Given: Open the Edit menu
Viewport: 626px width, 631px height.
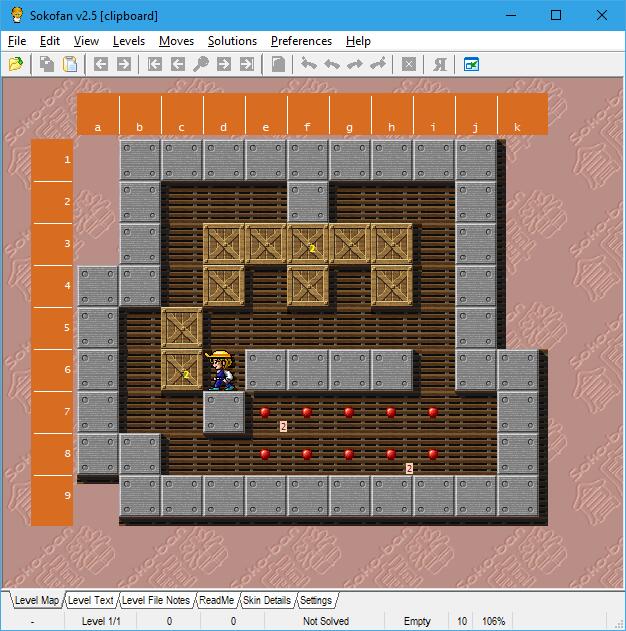Looking at the screenshot, I should coord(50,41).
